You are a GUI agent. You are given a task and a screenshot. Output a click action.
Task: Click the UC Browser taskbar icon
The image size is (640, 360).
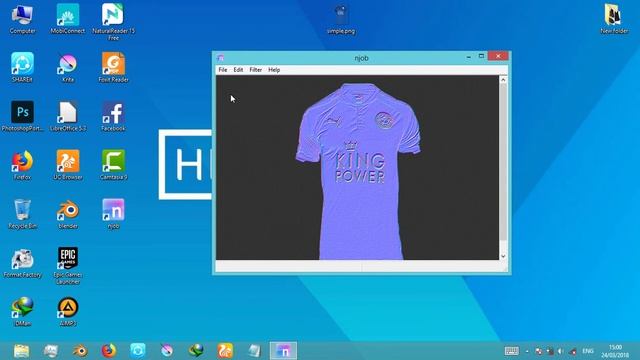[x=225, y=351]
